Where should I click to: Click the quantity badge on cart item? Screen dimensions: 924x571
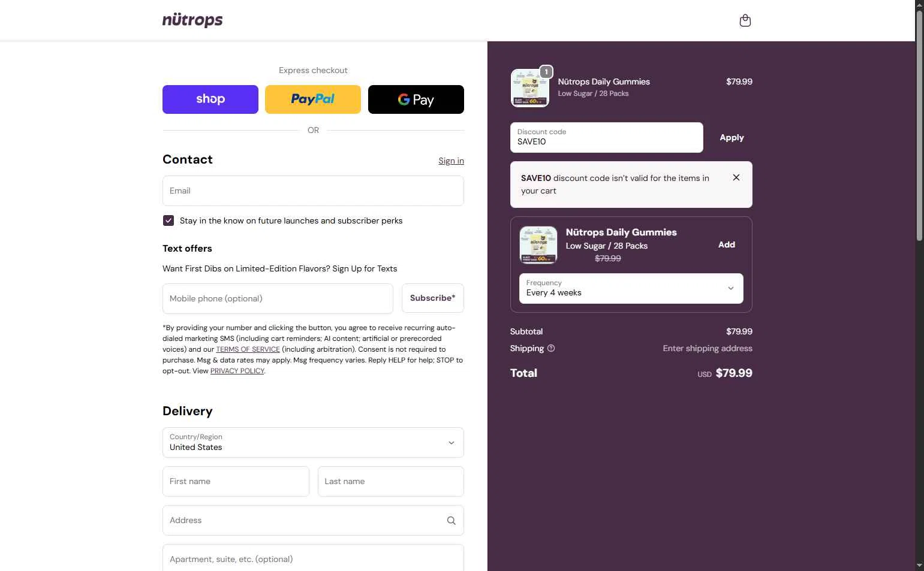(x=546, y=72)
